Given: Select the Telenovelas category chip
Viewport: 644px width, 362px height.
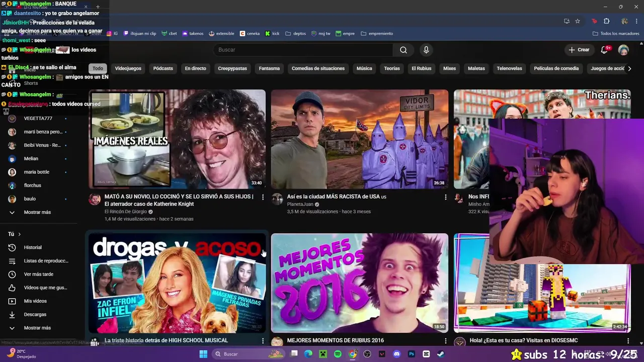Looking at the screenshot, I should pyautogui.click(x=509, y=68).
